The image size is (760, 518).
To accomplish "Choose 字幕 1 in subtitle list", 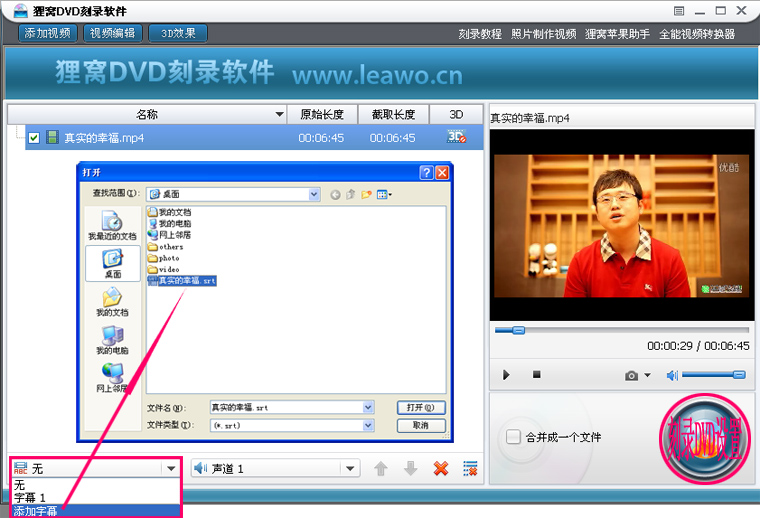I will 96,498.
